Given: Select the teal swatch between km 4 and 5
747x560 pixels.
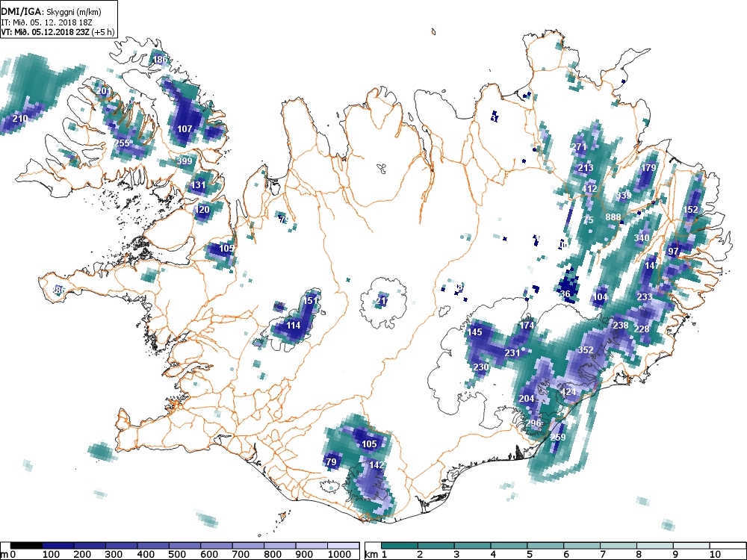Looking at the screenshot, I should click(x=509, y=546).
